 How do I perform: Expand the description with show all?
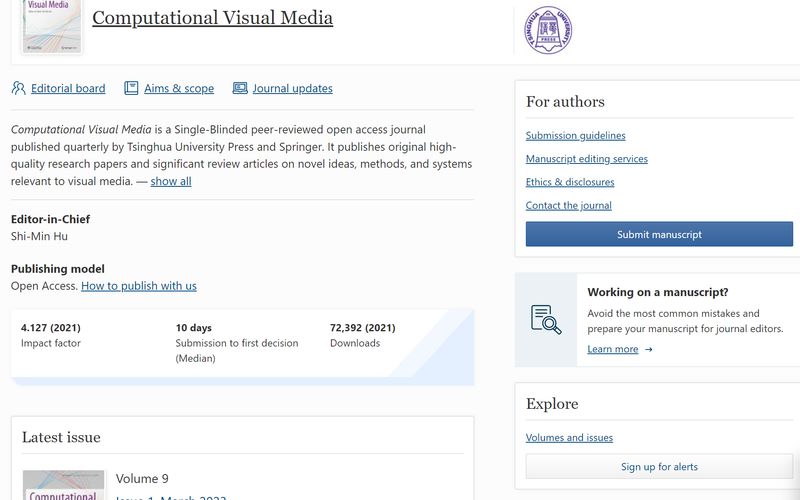[x=171, y=181]
